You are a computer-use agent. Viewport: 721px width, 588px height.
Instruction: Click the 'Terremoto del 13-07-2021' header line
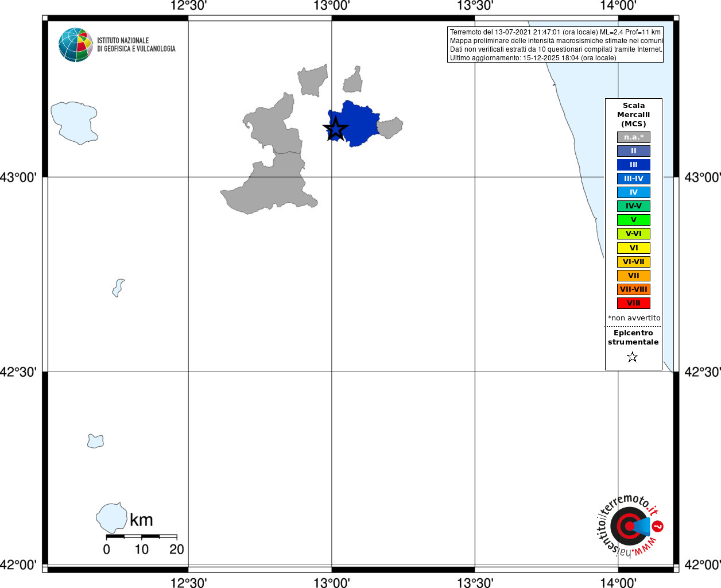coord(555,32)
